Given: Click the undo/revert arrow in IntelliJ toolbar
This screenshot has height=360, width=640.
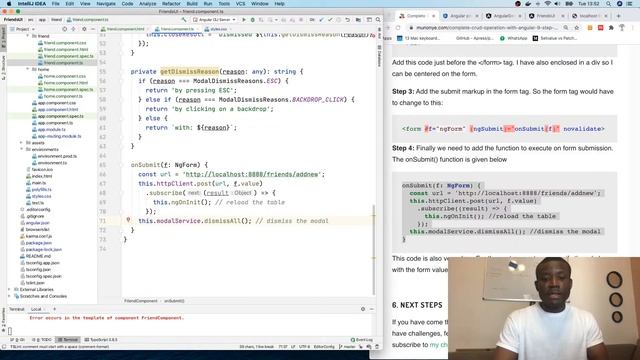Looking at the screenshot, I should [x=347, y=20].
